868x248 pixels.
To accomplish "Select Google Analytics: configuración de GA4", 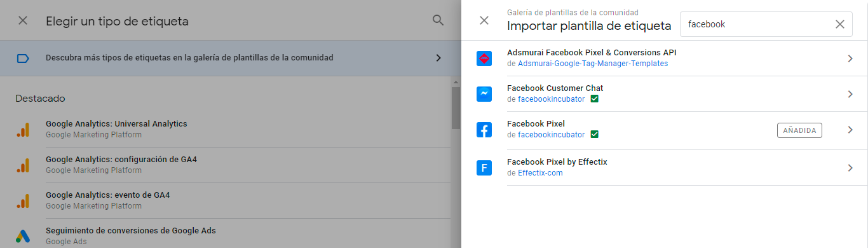I will tap(121, 159).
